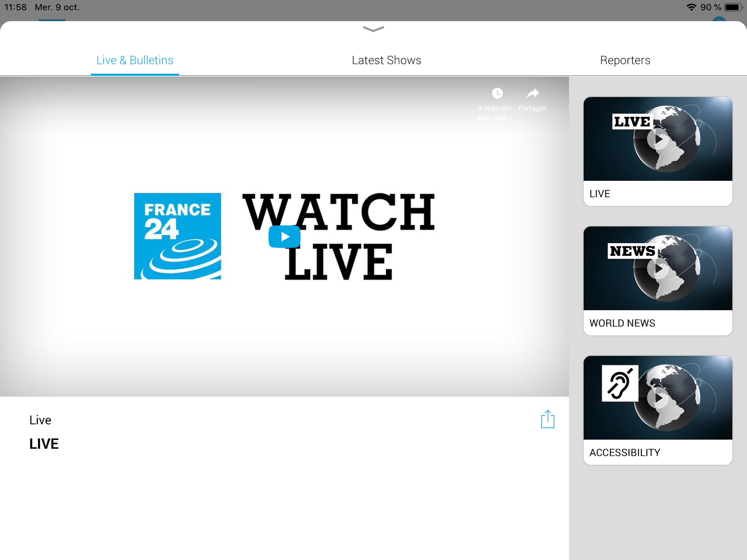Click the Partager share arrow icon
This screenshot has width=747, height=560.
click(533, 93)
